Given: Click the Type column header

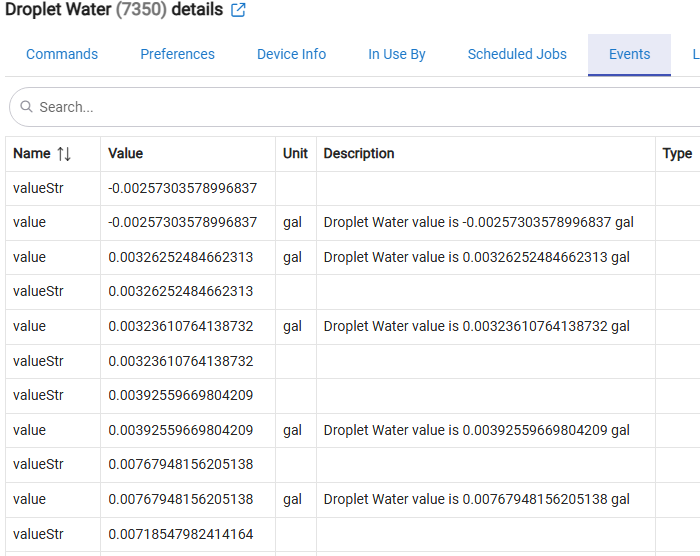Looking at the screenshot, I should pos(677,154).
